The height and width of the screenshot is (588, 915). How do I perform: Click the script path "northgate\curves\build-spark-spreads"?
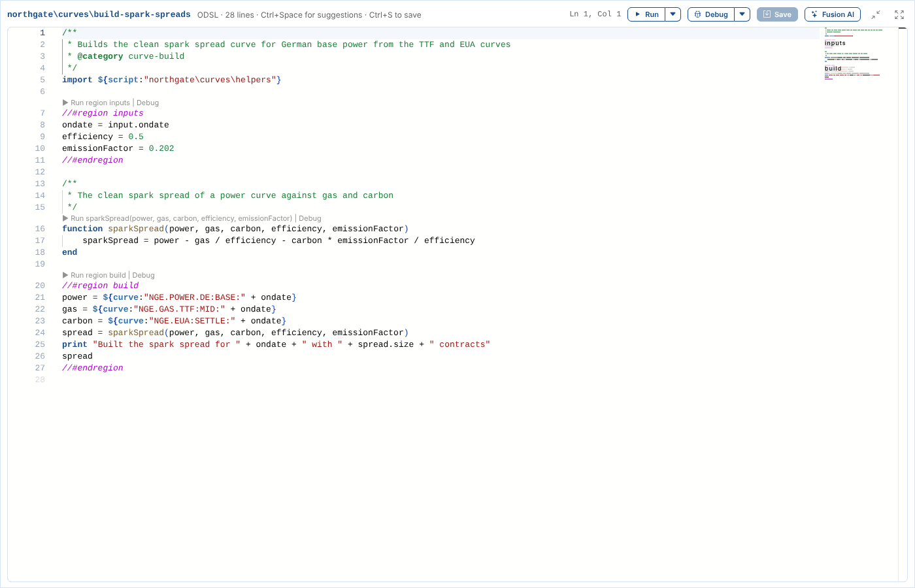[x=99, y=14]
